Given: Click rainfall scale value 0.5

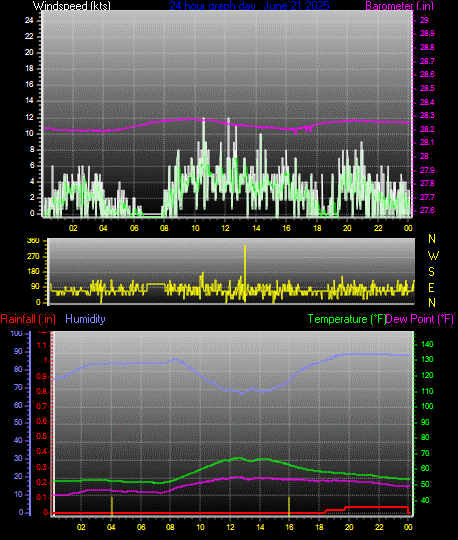Looking at the screenshot, I should coord(42,436).
